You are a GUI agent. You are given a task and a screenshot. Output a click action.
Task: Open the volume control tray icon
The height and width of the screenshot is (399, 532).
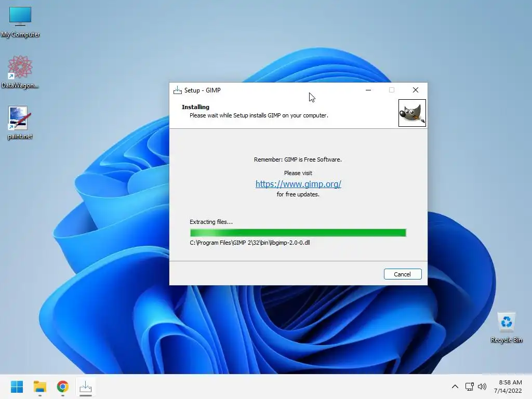(482, 387)
